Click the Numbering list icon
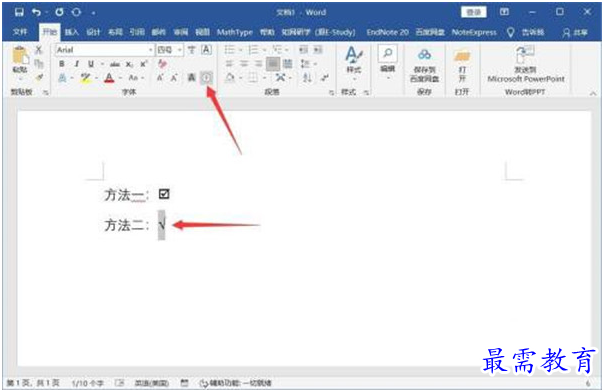The width and height of the screenshot is (604, 392). tap(253, 50)
